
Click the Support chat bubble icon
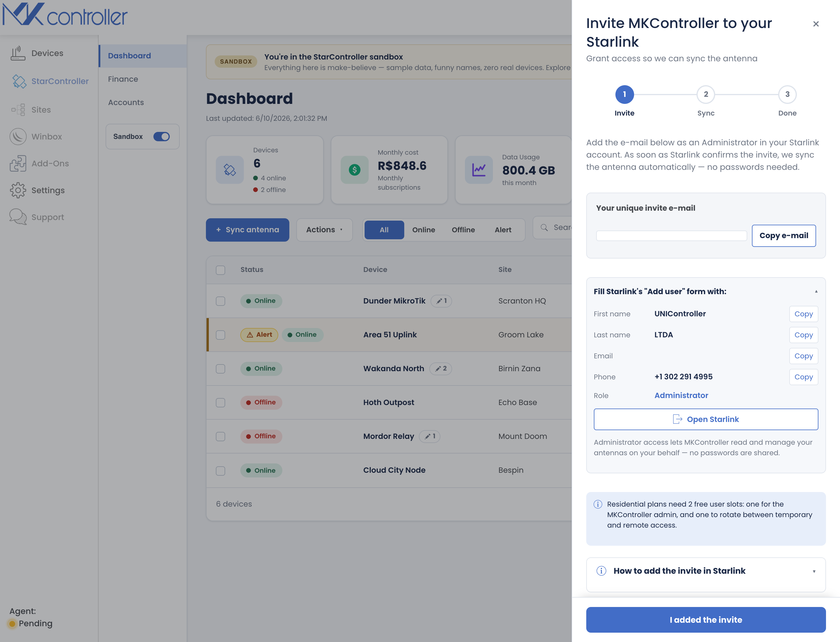click(18, 217)
